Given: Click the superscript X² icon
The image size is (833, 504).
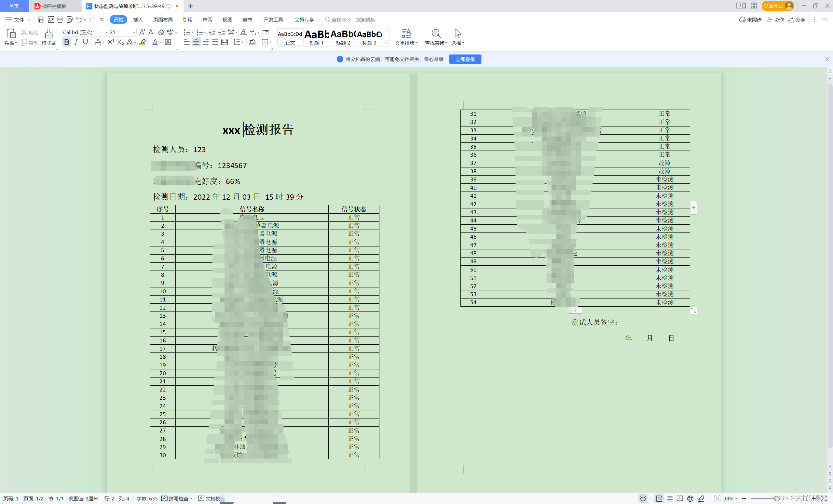Looking at the screenshot, I should pos(111,42).
